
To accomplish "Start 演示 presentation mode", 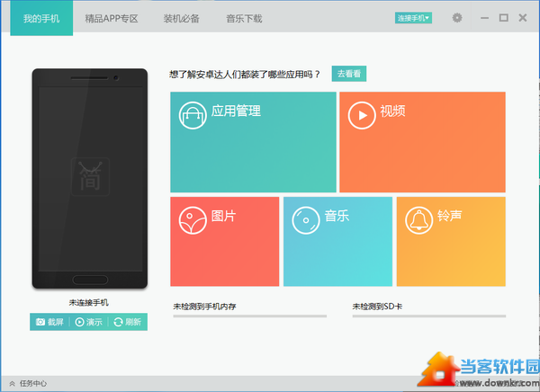I will coord(89,322).
